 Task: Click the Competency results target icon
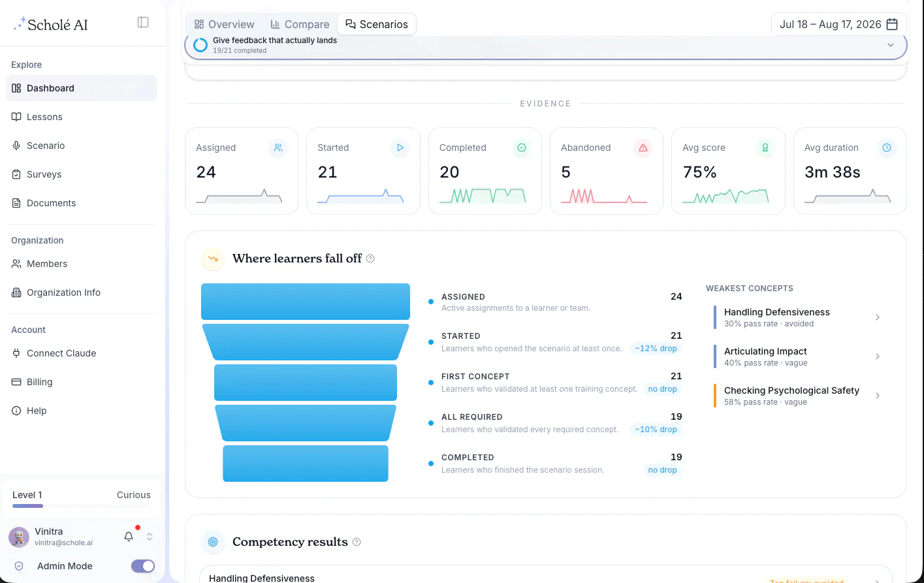tap(213, 542)
